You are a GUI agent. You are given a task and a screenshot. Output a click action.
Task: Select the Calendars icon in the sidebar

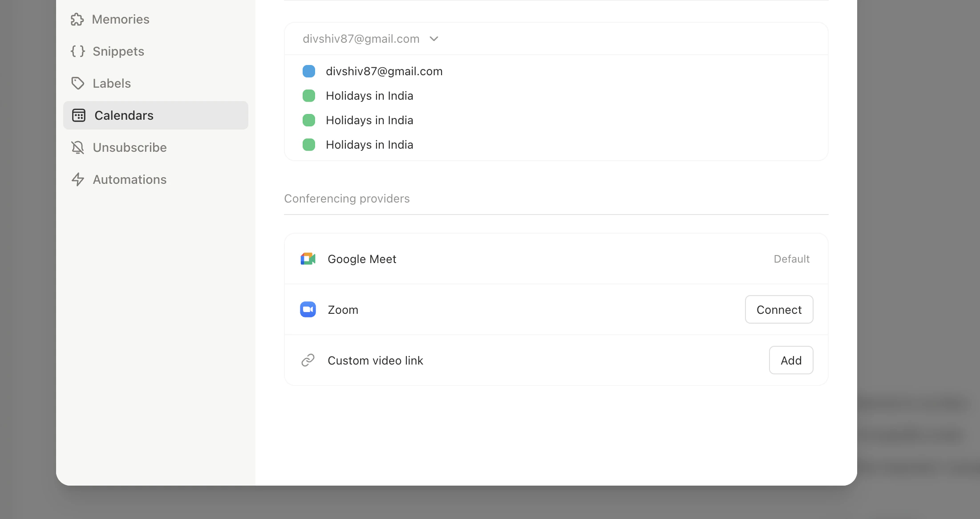tap(78, 115)
